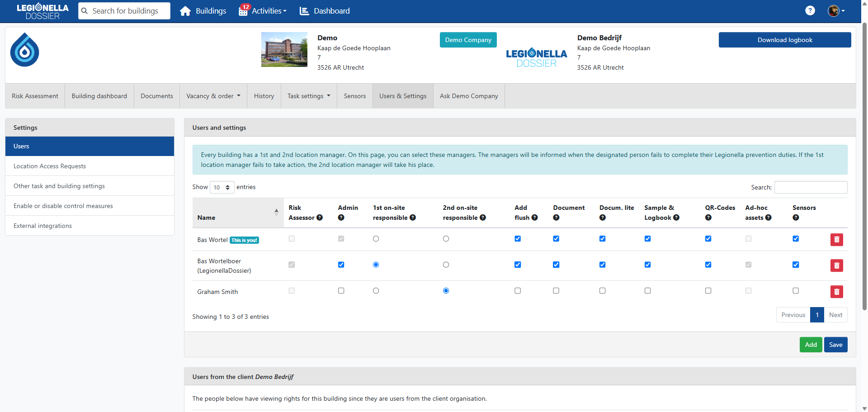Show info for Add flush column
The width and height of the screenshot is (868, 412).
pos(535,218)
